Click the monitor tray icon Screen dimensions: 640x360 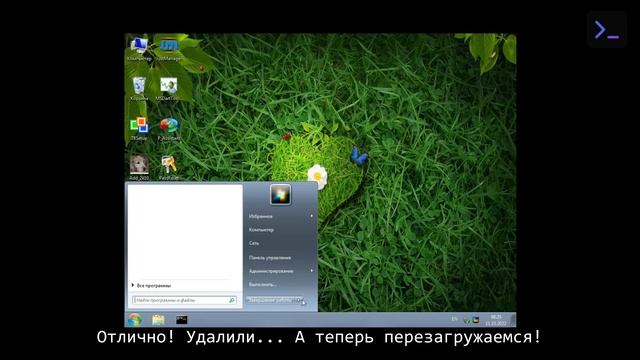476,320
